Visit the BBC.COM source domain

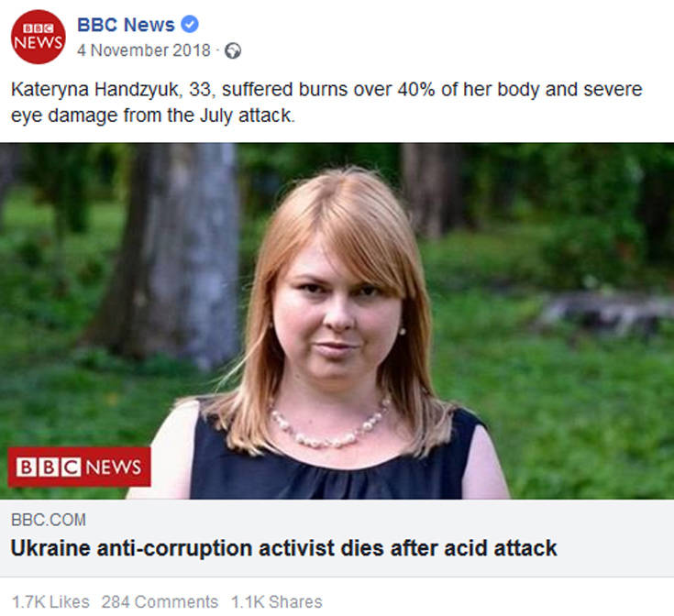[49, 520]
